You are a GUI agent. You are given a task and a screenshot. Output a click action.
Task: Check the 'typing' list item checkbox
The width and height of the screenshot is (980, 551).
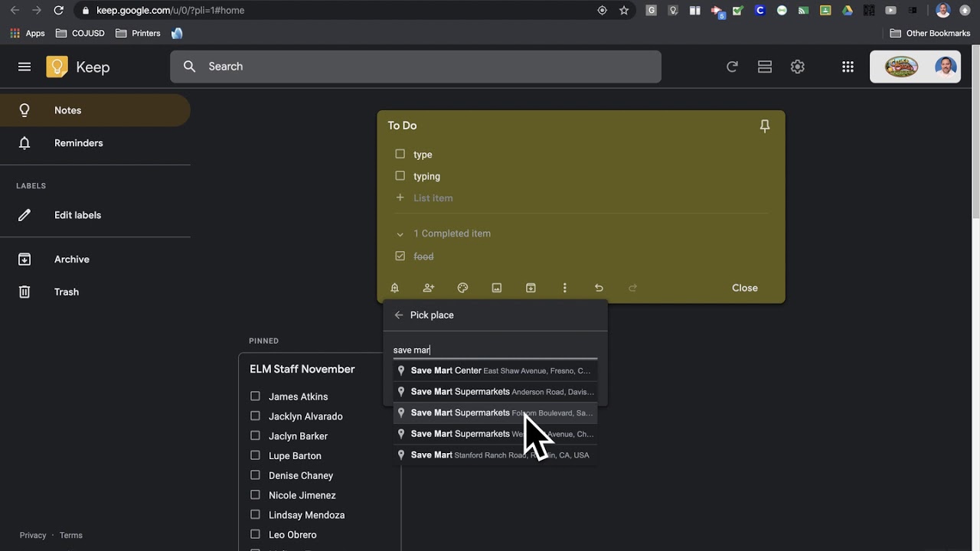[400, 176]
